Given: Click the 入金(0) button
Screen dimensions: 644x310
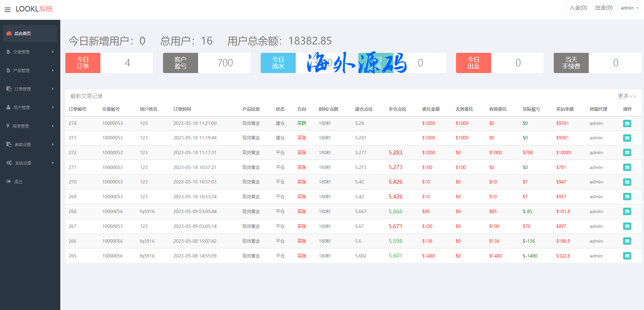Looking at the screenshot, I should [x=578, y=8].
